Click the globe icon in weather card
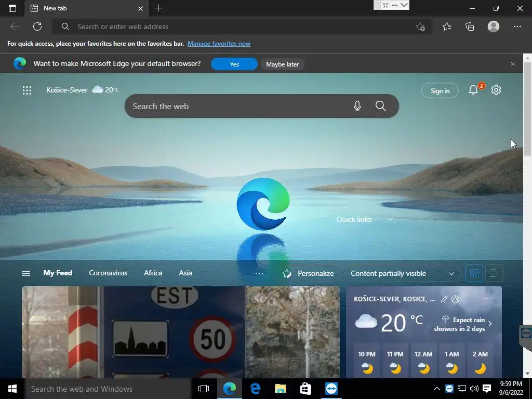The height and width of the screenshot is (399, 532). (x=455, y=299)
